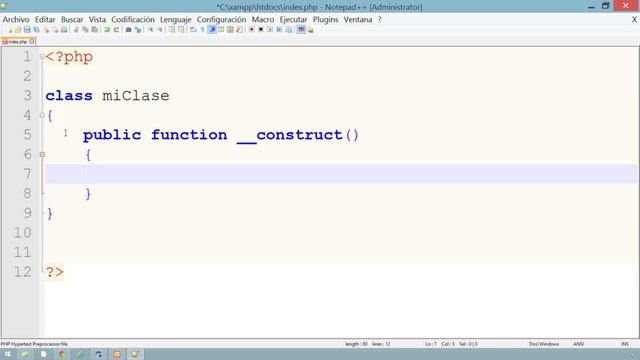Click PHP Hypertext Preprocessor file status text
The height and width of the screenshot is (360, 640).
pos(34,344)
